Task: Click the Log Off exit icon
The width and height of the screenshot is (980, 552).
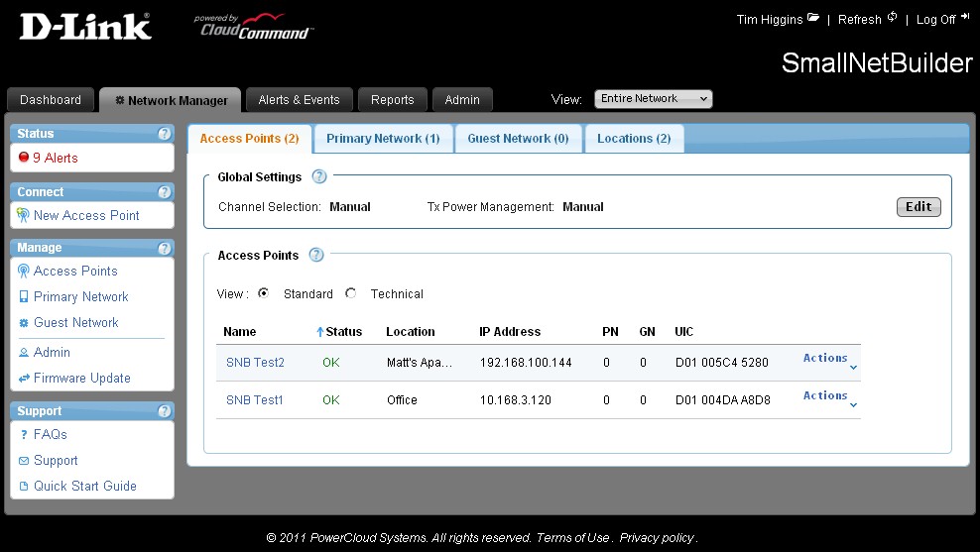Action: [x=965, y=18]
